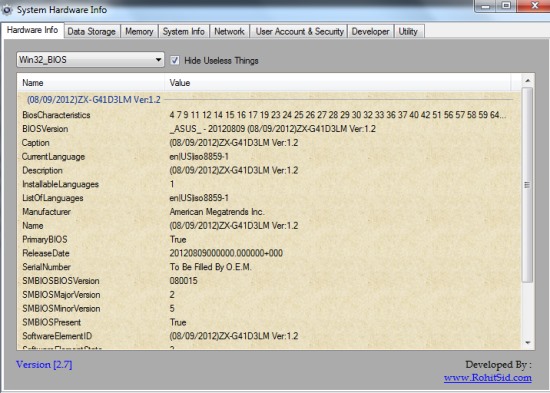Select the Manufacturer row in the list
The height and width of the screenshot is (393, 550).
point(268,212)
